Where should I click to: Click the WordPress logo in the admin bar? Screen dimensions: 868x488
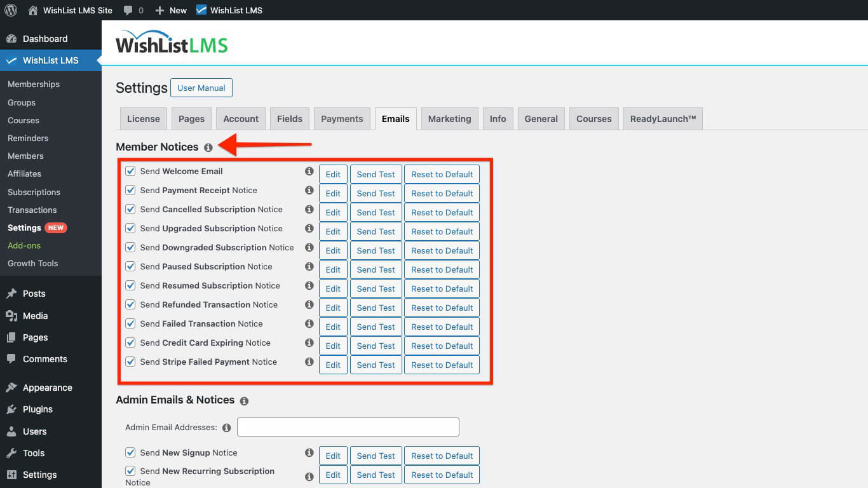pos(10,10)
